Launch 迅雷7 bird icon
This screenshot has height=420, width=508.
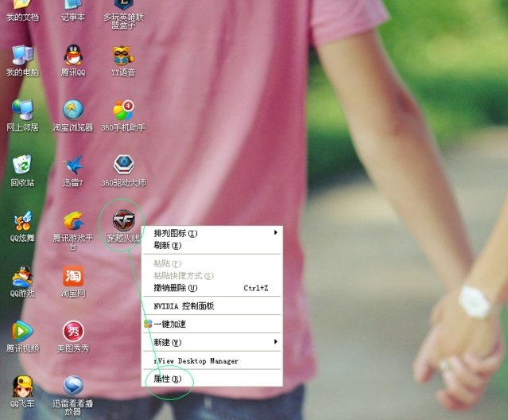(73, 171)
